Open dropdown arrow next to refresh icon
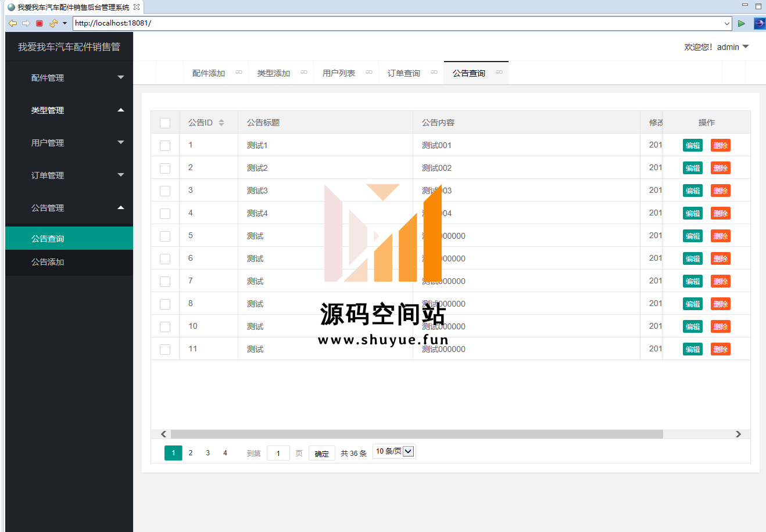Image resolution: width=766 pixels, height=532 pixels. pyautogui.click(x=65, y=23)
